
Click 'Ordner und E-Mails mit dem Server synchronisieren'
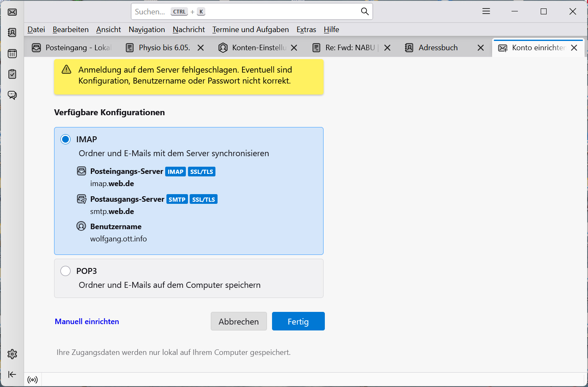(x=174, y=154)
